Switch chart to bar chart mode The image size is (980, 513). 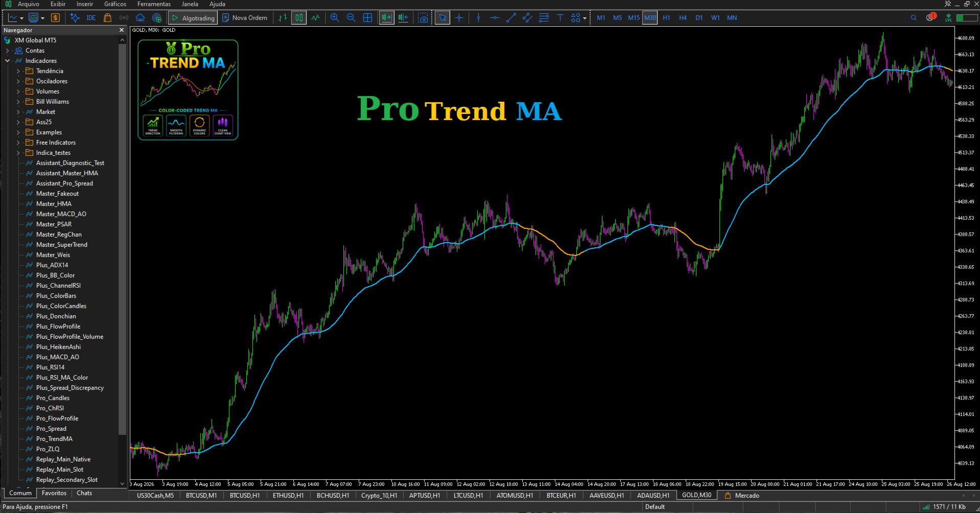(283, 18)
